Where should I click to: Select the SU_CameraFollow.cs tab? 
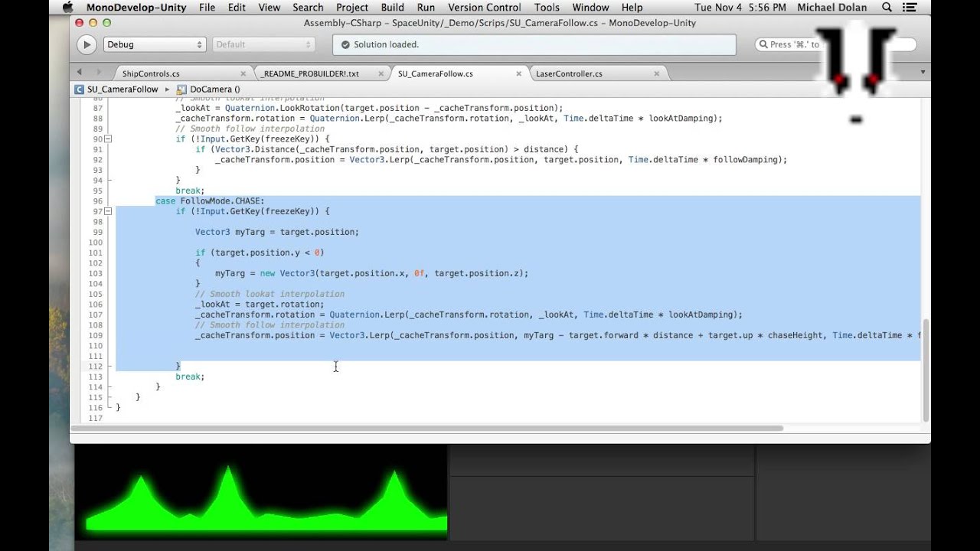pos(435,73)
